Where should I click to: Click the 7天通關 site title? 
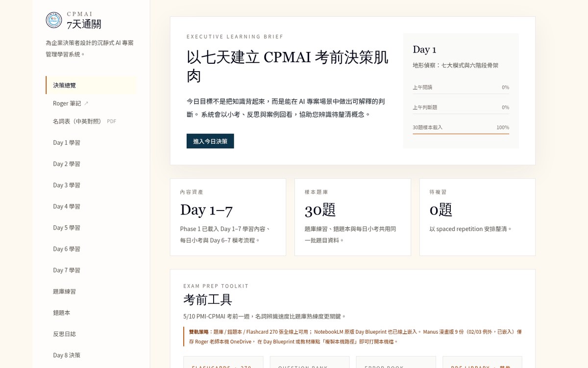(84, 24)
